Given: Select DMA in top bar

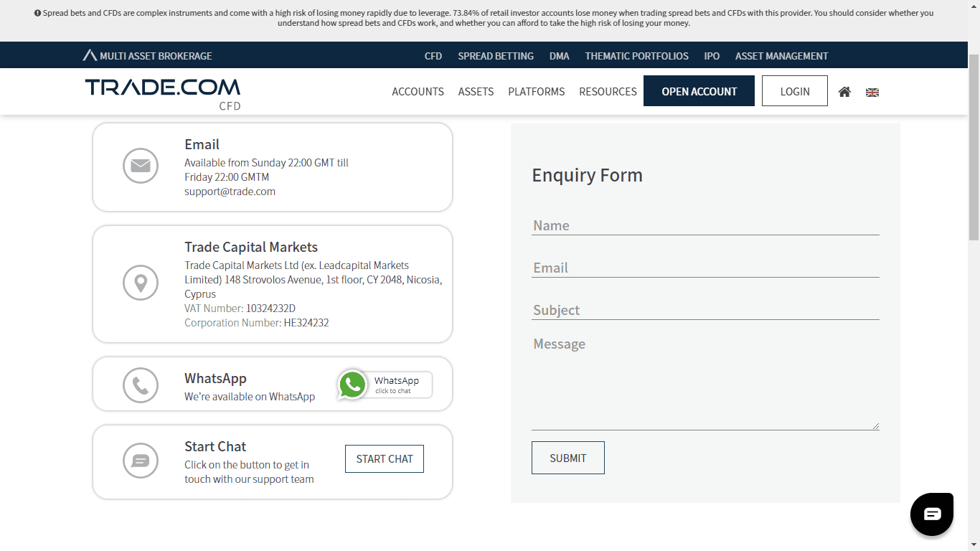Looking at the screenshot, I should [560, 56].
